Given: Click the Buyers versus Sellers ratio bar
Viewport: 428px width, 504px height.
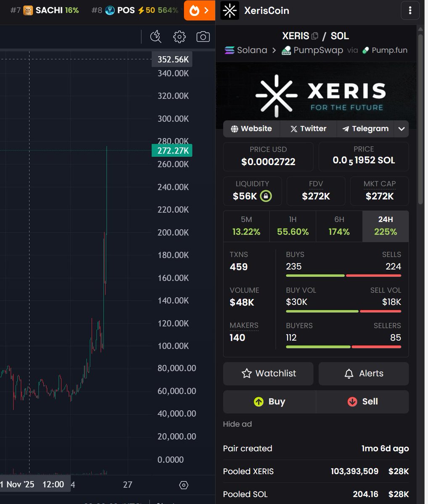Looking at the screenshot, I should [x=343, y=347].
